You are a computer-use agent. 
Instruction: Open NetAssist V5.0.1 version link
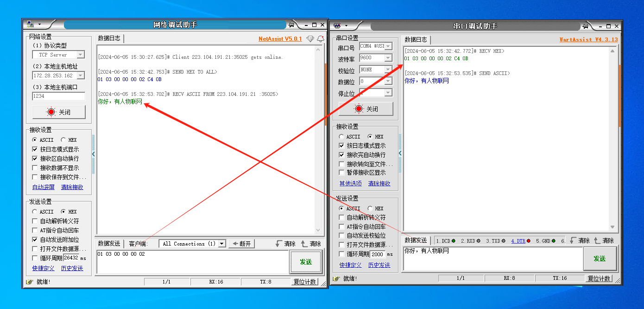(x=280, y=39)
